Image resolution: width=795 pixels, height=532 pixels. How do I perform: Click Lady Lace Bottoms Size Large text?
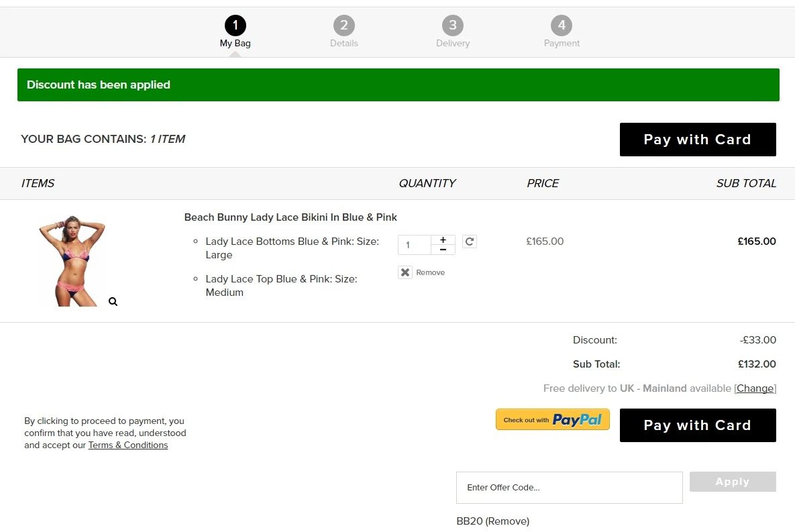292,248
